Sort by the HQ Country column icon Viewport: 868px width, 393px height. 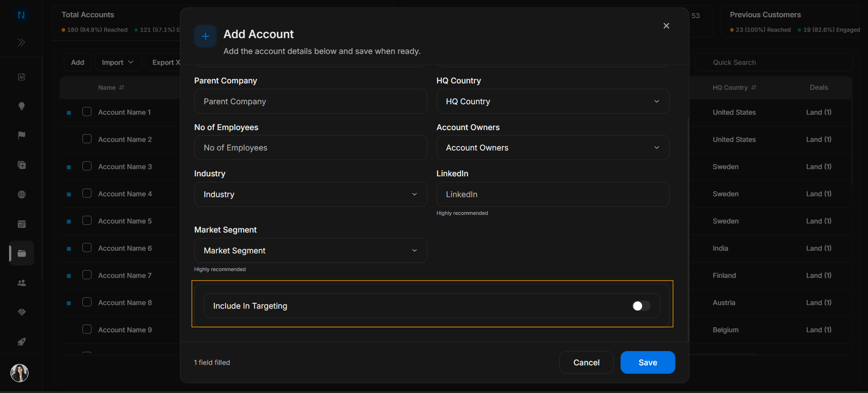[x=753, y=87]
